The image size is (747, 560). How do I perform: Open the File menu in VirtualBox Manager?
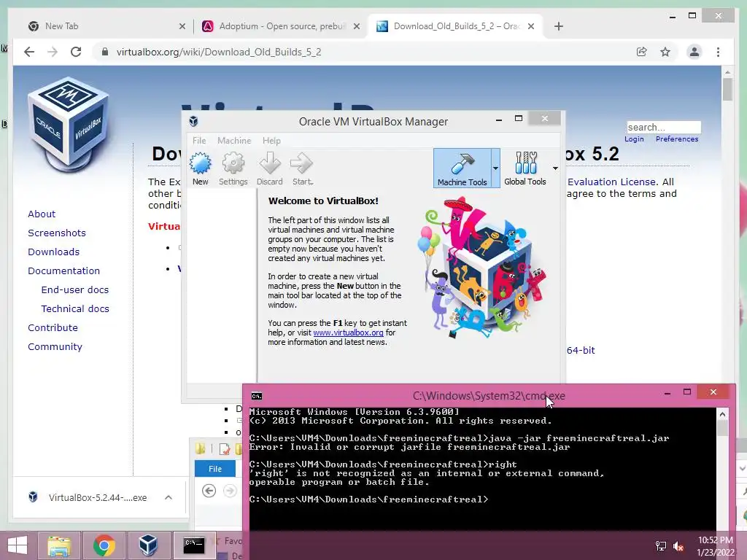(x=199, y=141)
